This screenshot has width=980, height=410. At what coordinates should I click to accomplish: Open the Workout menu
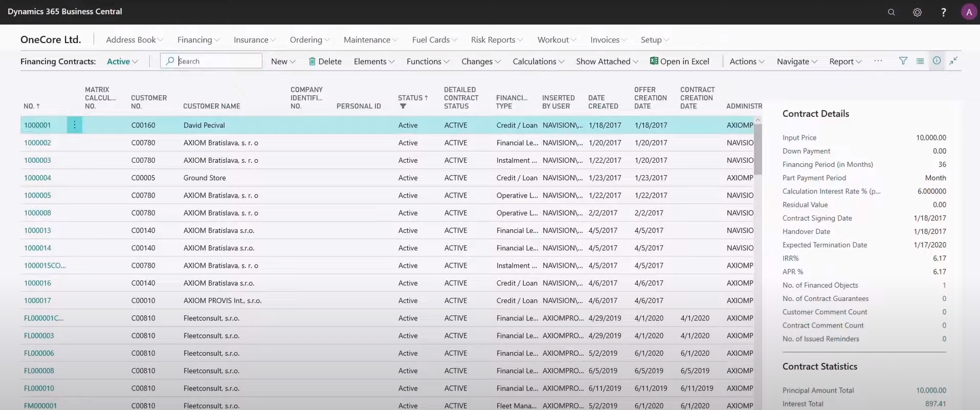click(x=557, y=40)
